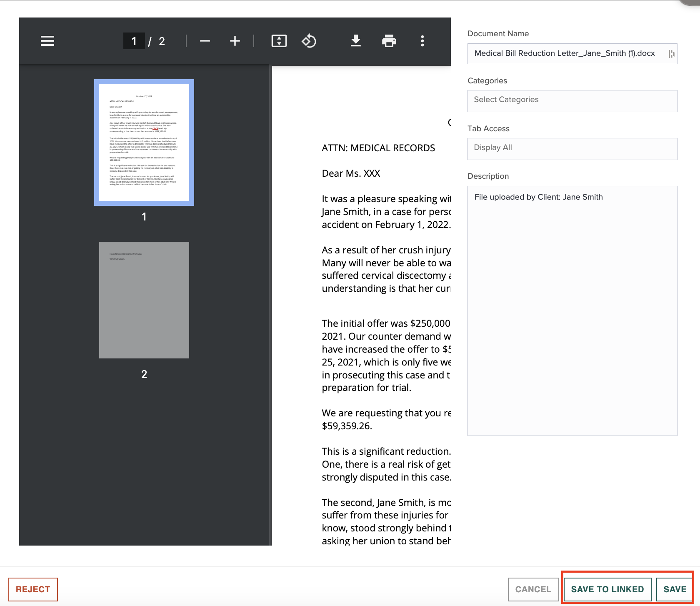The height and width of the screenshot is (606, 700).
Task: Open the Select Categories dropdown
Action: tap(572, 101)
